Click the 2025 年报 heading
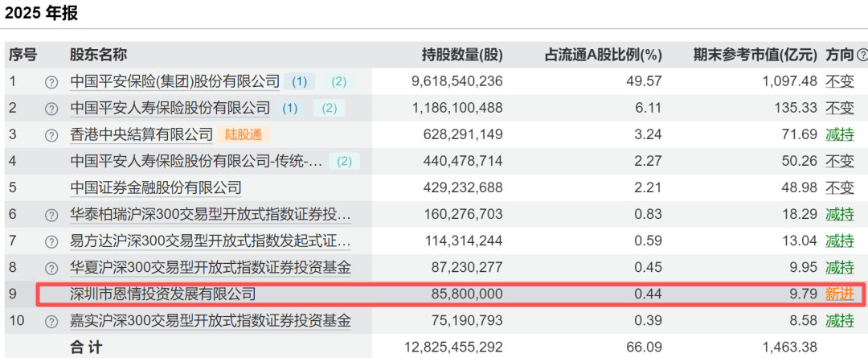Viewport: 868px width, 358px height. tap(42, 13)
